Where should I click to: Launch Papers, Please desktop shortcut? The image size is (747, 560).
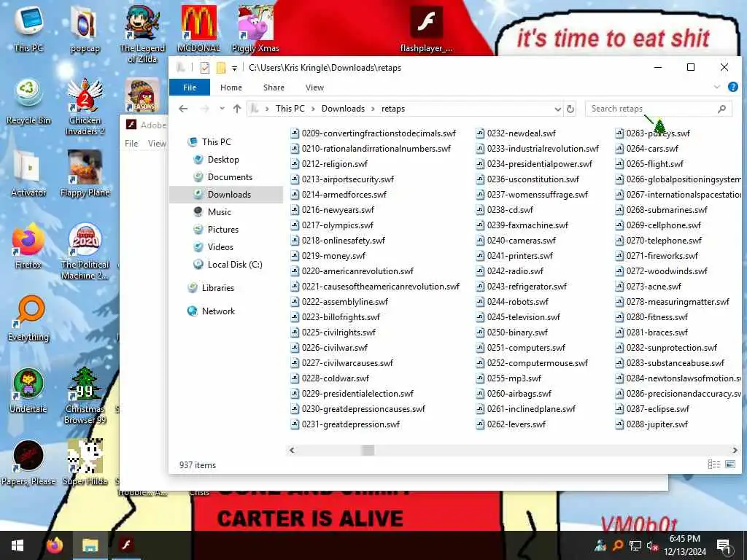tap(28, 462)
